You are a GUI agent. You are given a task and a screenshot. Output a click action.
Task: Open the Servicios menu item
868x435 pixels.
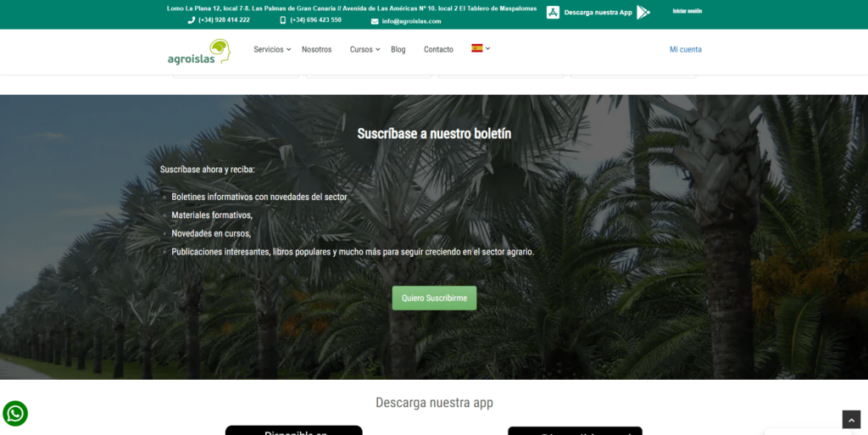point(269,49)
